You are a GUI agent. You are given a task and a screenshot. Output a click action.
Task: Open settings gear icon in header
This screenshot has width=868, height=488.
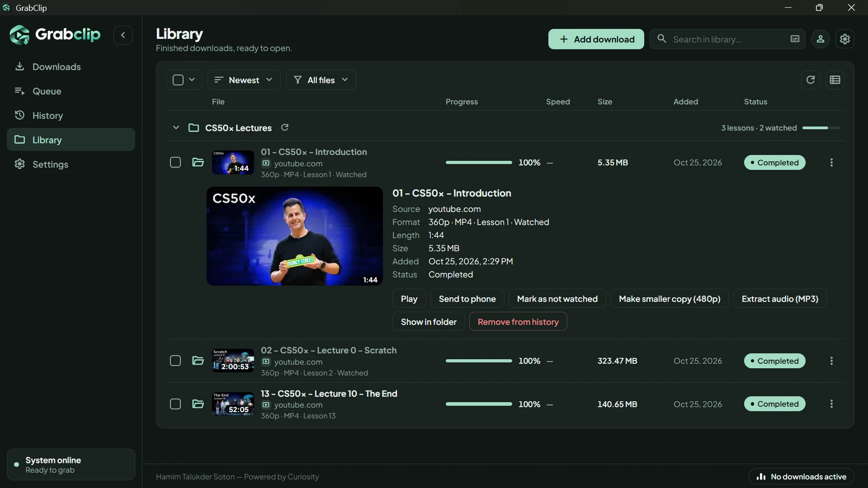[845, 39]
